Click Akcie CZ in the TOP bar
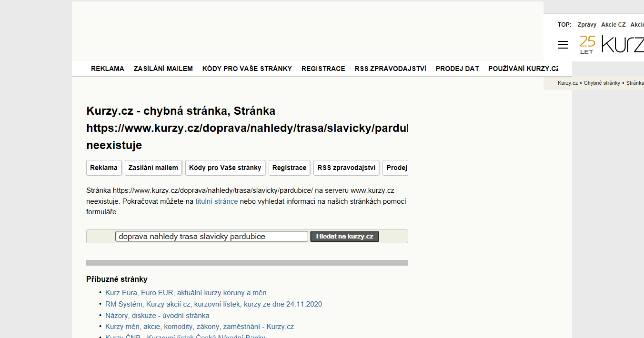The image size is (644, 338). tap(614, 25)
